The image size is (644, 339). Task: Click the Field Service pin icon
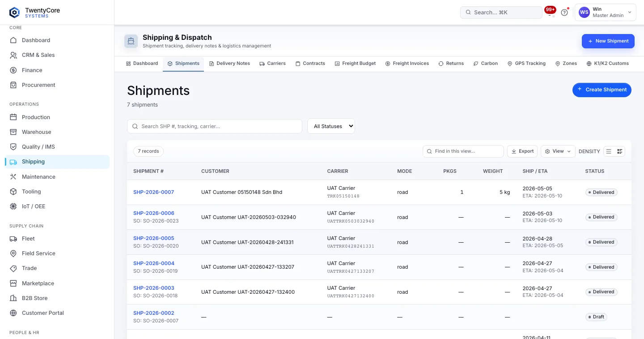click(13, 253)
